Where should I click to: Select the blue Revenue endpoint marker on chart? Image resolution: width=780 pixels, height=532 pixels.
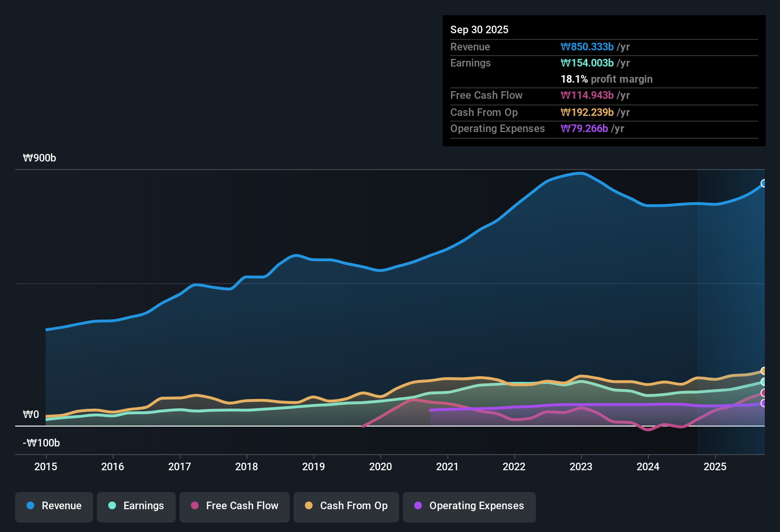[x=763, y=183]
